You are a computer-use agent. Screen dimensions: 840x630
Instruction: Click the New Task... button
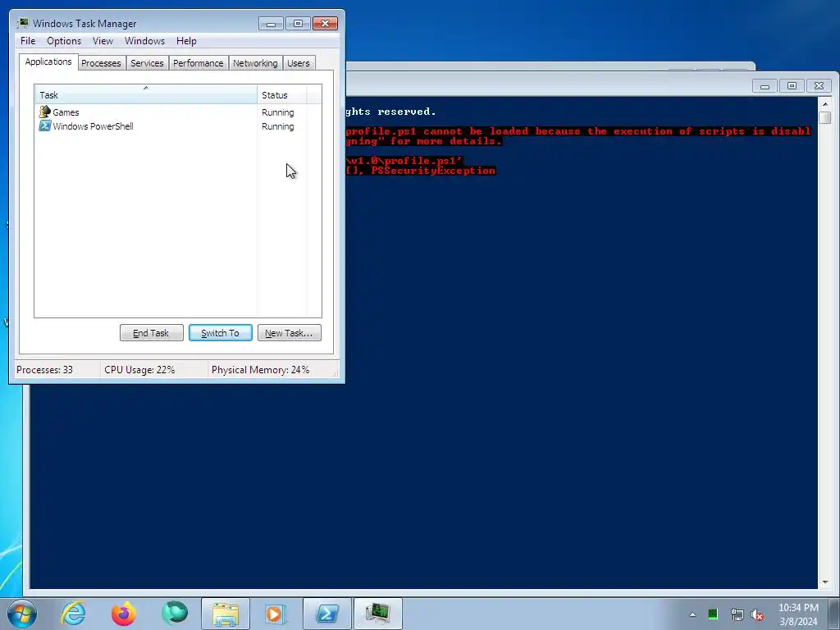(290, 333)
